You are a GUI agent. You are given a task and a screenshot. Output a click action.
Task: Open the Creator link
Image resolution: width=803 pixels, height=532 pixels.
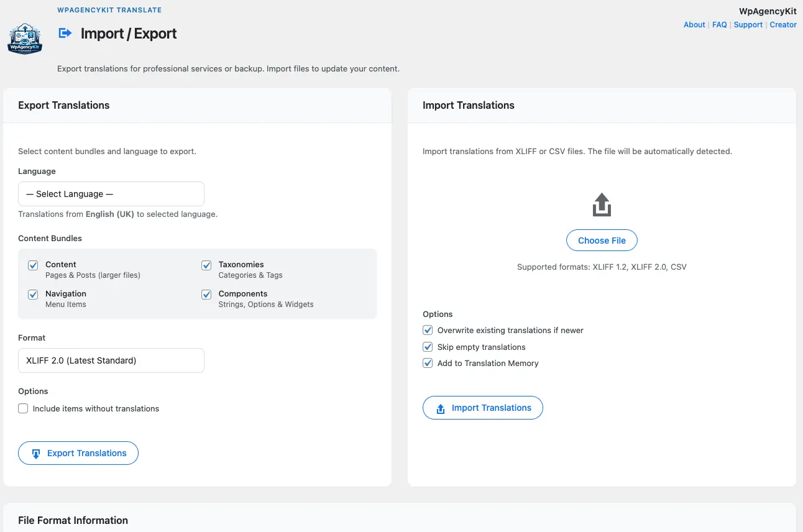click(783, 25)
